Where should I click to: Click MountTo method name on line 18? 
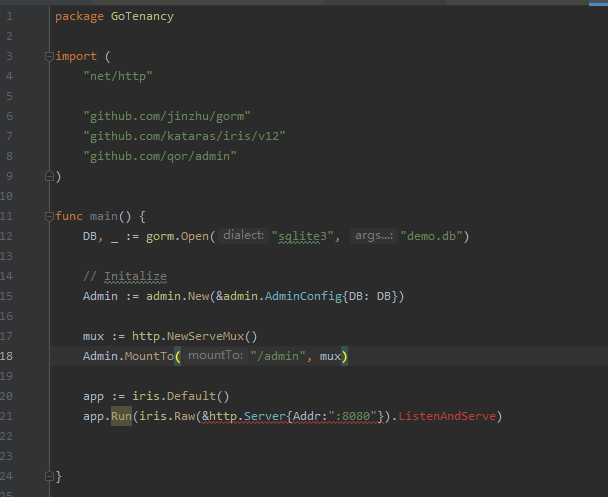[149, 356]
